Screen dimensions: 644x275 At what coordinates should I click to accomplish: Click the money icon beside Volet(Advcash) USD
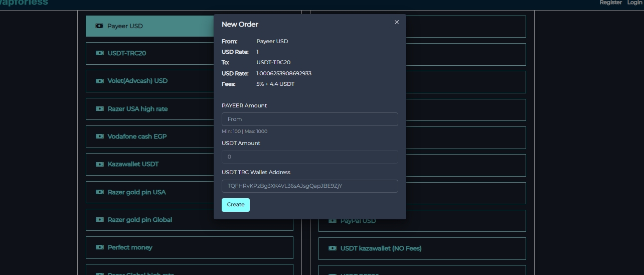tap(99, 81)
